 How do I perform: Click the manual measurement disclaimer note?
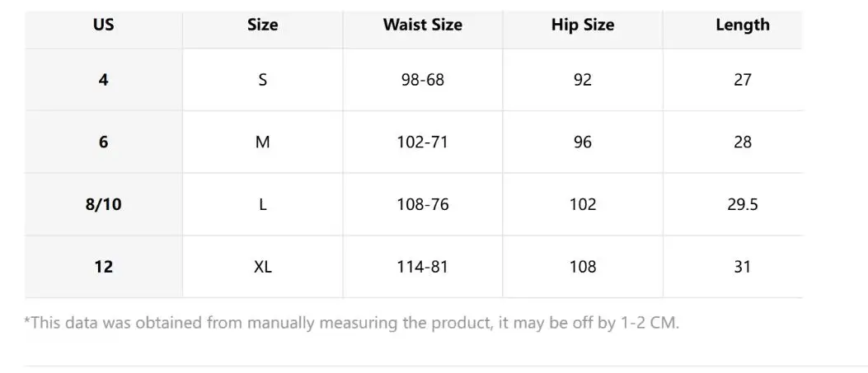point(351,324)
